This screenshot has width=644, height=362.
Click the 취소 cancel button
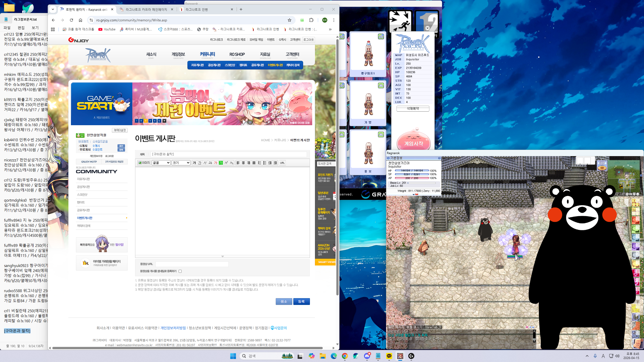point(284,301)
